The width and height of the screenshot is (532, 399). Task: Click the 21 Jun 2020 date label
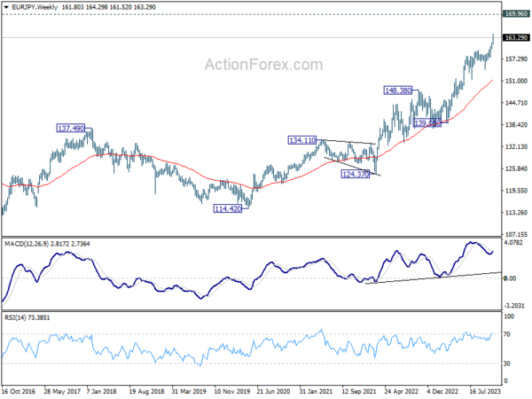pos(273,392)
